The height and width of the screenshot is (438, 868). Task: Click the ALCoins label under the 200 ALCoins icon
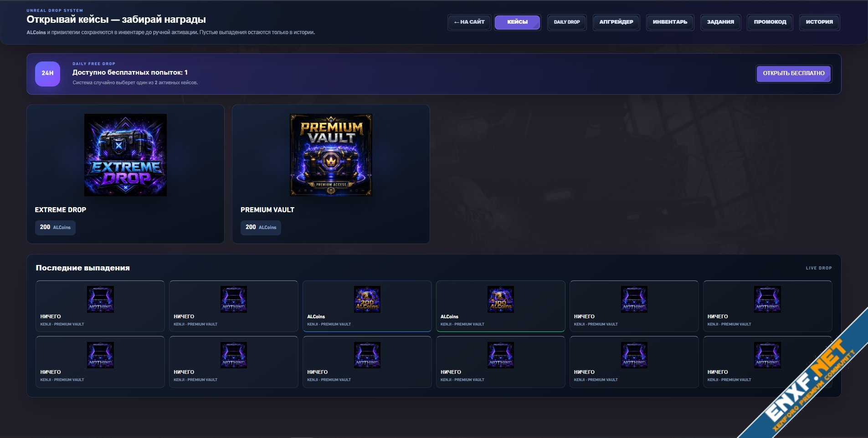tap(316, 316)
